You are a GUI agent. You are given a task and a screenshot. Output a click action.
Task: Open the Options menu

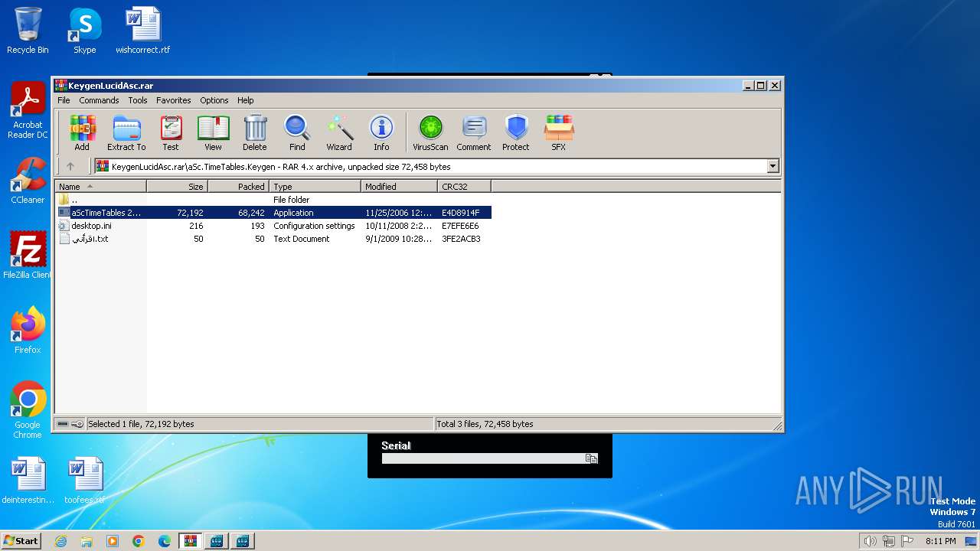(x=214, y=100)
